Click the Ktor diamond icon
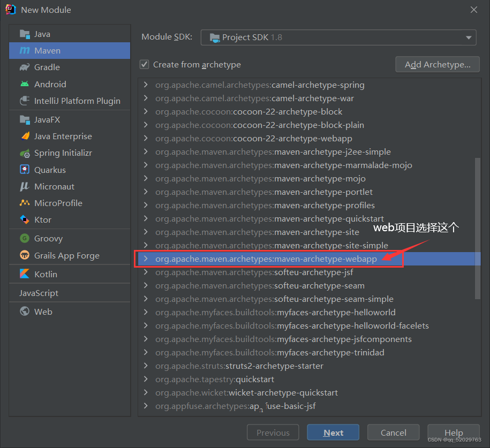Screen dimensions: 490x448 click(25, 219)
